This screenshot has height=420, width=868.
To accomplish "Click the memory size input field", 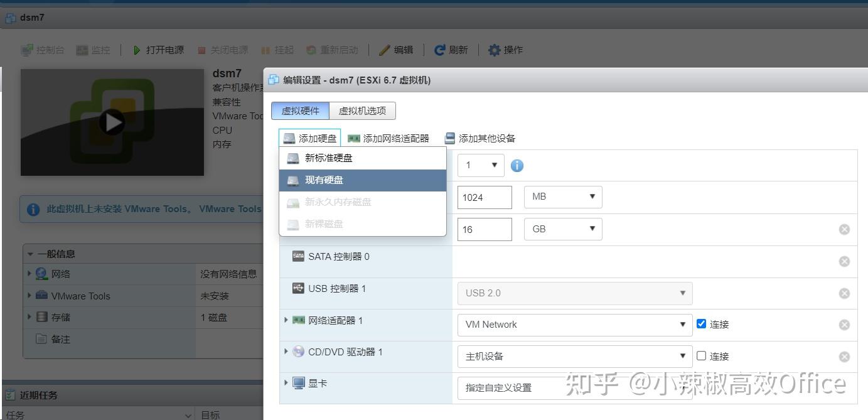I will pyautogui.click(x=484, y=197).
